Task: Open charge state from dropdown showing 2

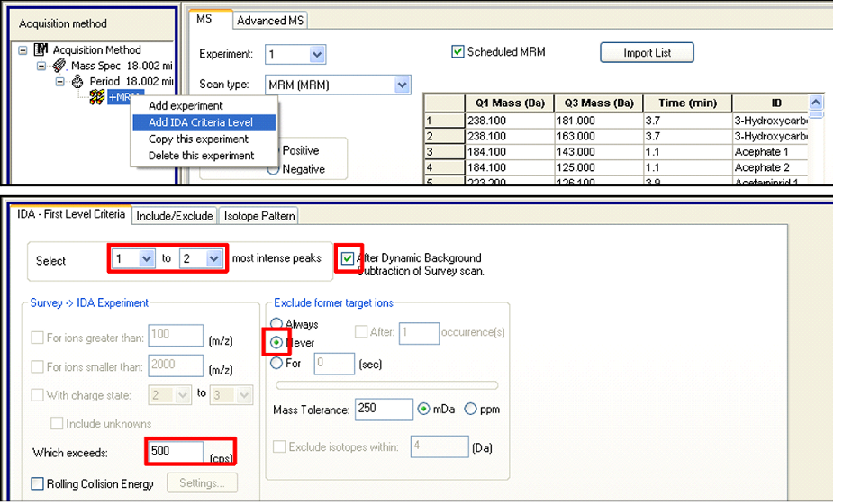Action: [x=183, y=396]
